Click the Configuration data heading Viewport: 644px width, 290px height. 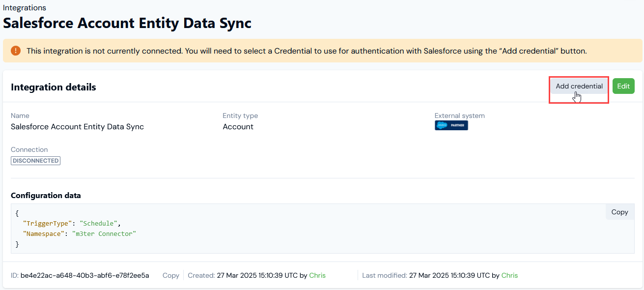pos(46,196)
